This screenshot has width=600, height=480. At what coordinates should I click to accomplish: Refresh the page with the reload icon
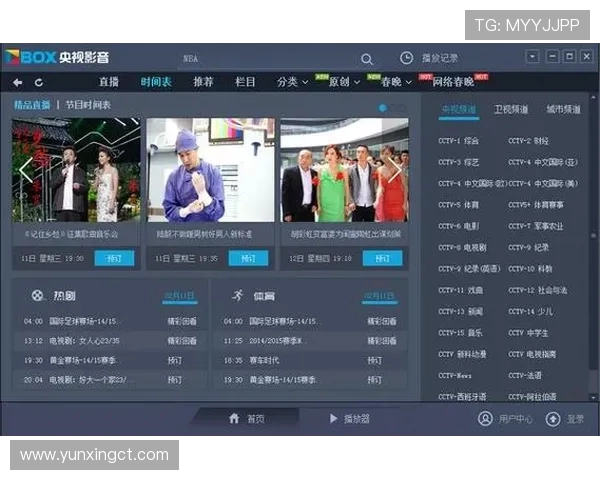39,82
